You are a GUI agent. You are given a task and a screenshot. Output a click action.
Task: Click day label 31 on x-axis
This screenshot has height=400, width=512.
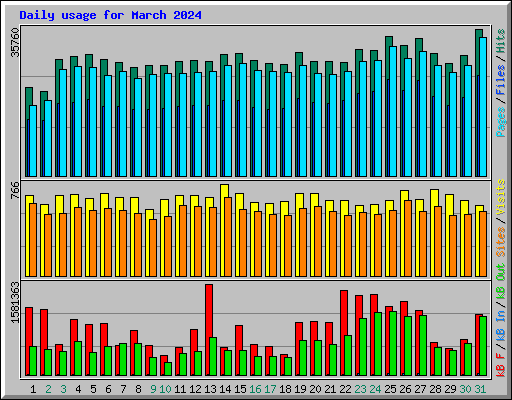(480, 389)
